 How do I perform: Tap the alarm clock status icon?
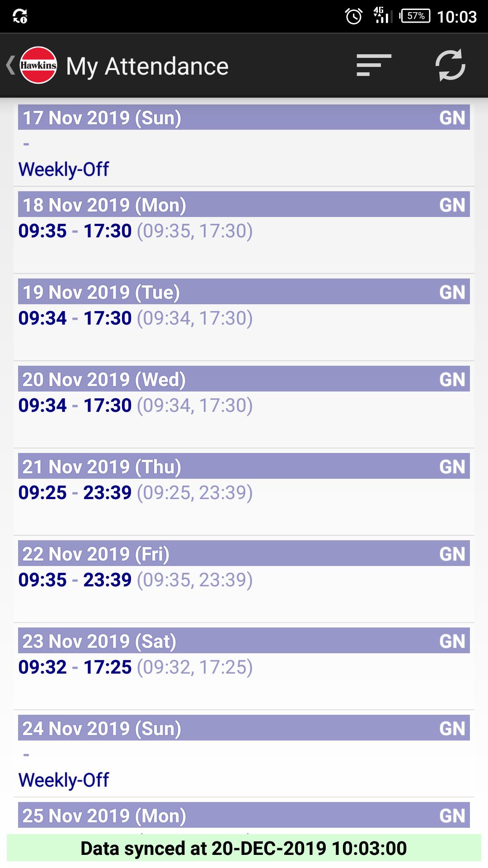tap(354, 16)
